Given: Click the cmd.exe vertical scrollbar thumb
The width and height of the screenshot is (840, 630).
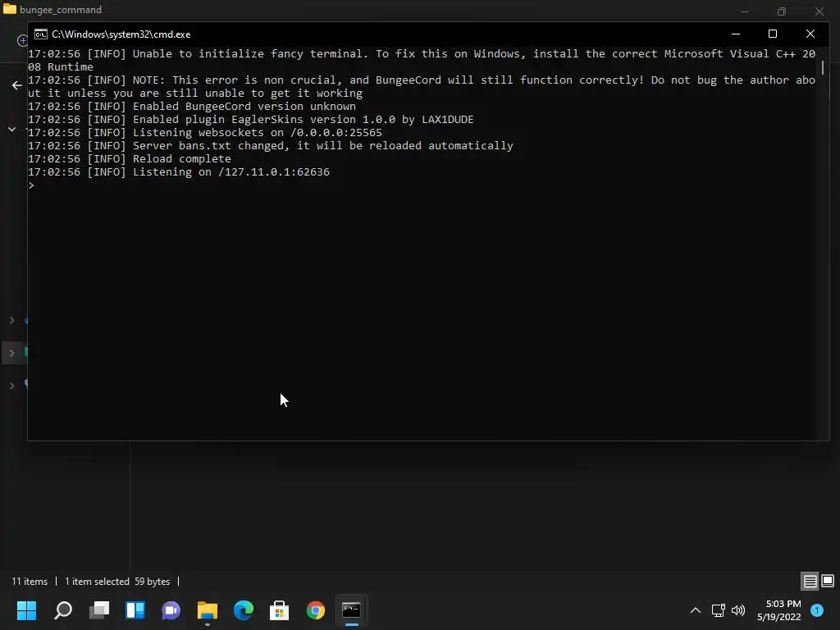Looking at the screenshot, I should [822, 67].
